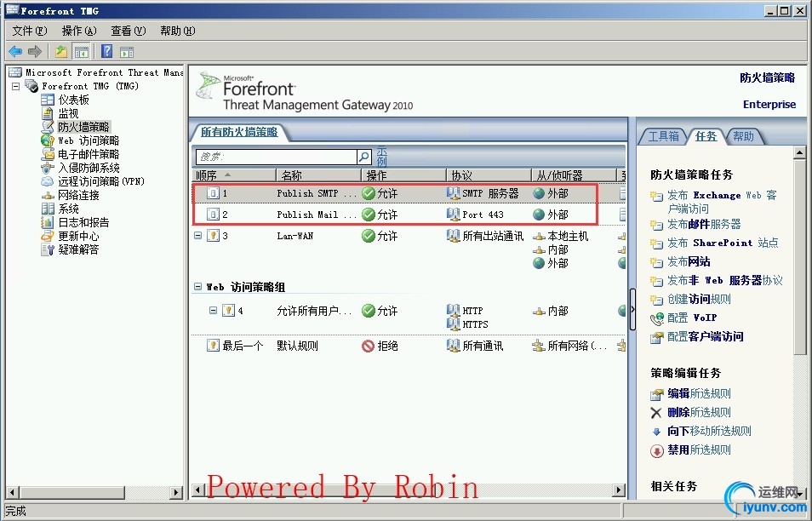Select the 所有防火墙策略 tab
This screenshot has height=521, width=812.
tap(239, 132)
